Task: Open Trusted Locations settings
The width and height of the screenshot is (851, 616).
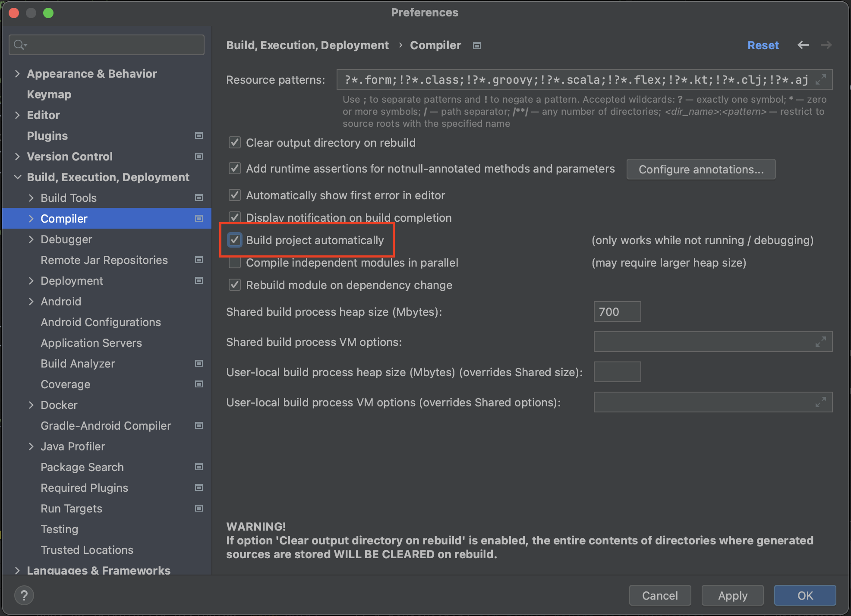Action: [x=87, y=550]
